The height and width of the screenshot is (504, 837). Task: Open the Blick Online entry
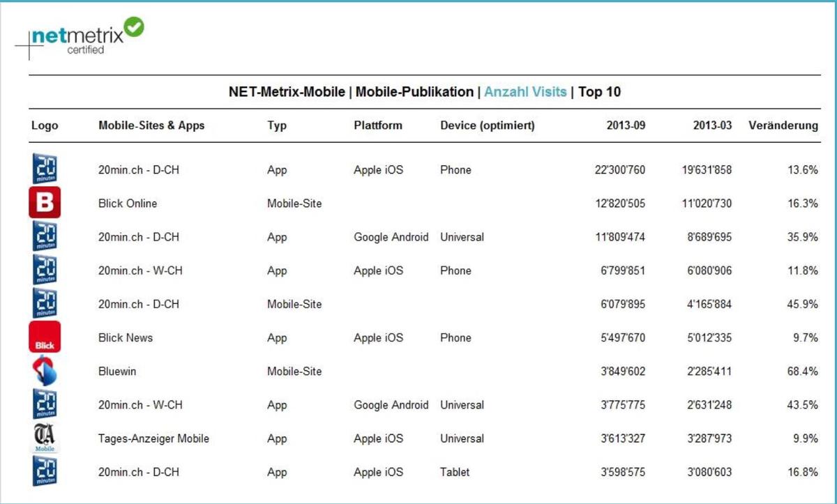(x=128, y=204)
